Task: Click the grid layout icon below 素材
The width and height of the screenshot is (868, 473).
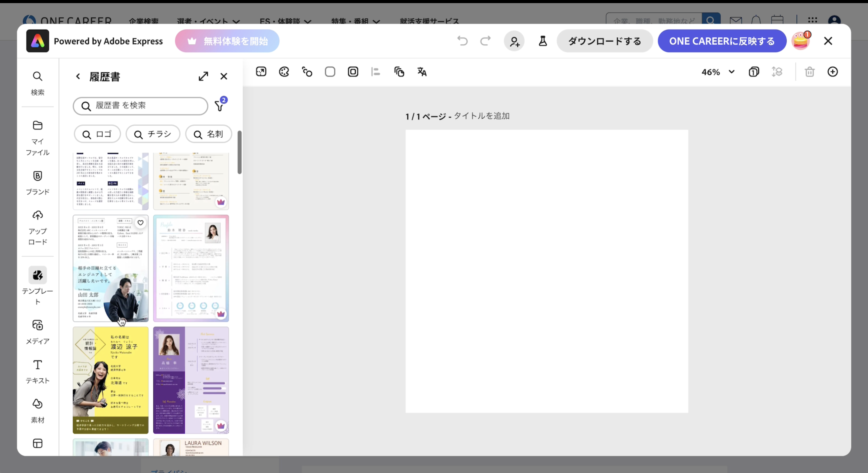Action: point(37,443)
